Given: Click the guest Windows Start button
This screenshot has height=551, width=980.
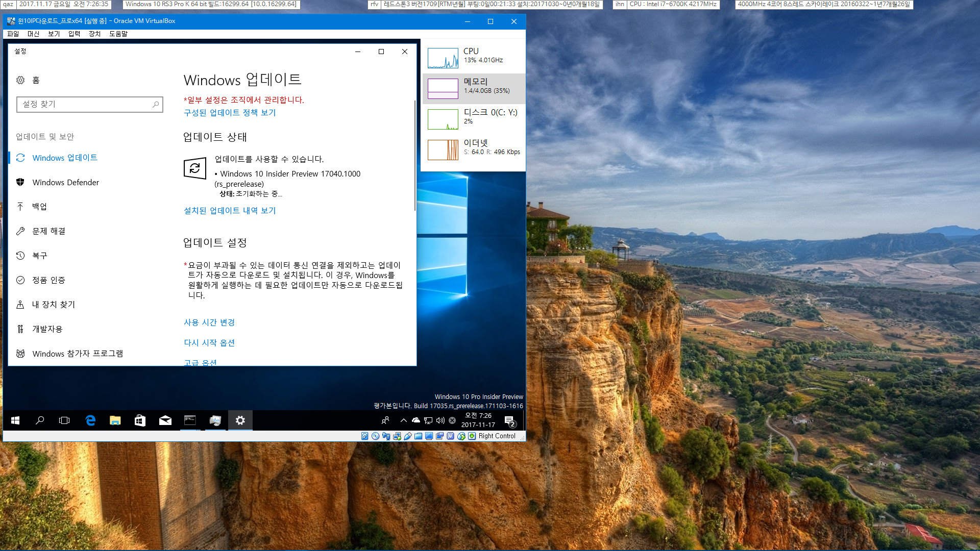Looking at the screenshot, I should (x=15, y=420).
